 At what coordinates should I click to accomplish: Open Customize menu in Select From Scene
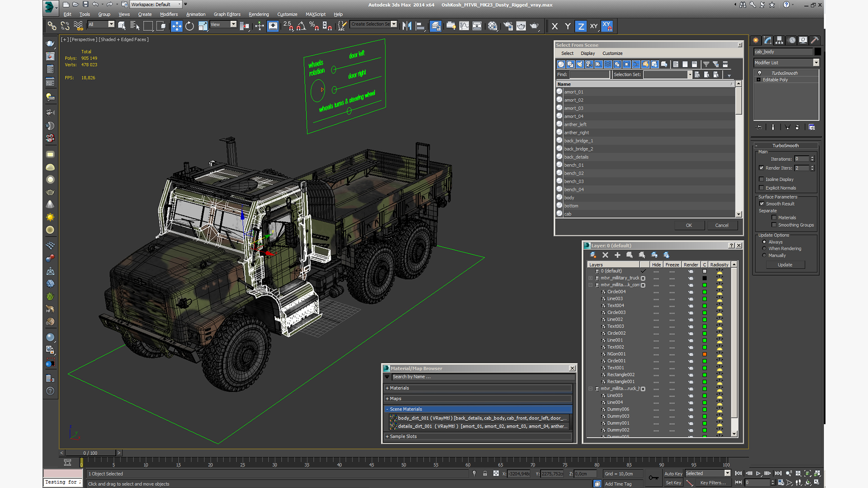[613, 53]
